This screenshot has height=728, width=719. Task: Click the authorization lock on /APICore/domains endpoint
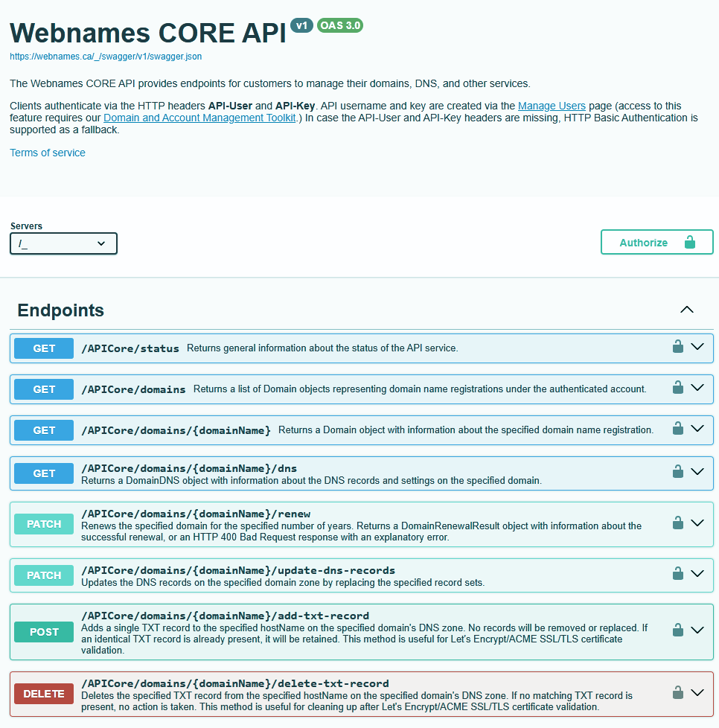tap(678, 387)
